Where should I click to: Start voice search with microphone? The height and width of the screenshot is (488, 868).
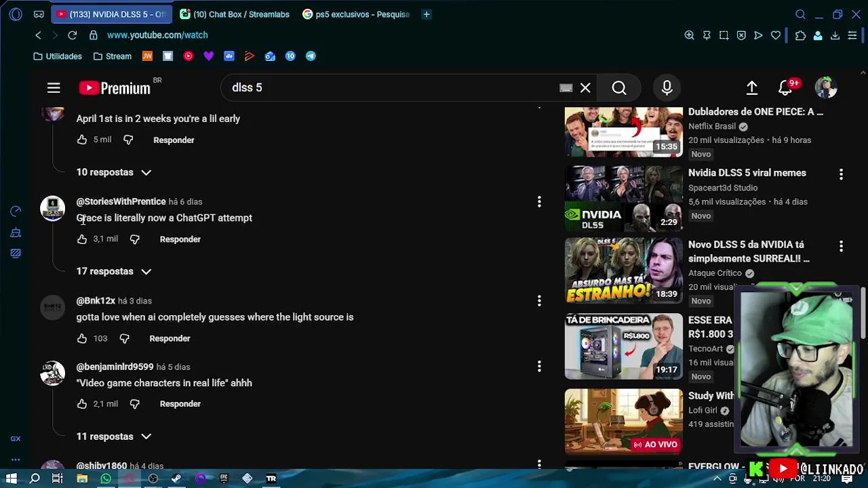click(667, 88)
